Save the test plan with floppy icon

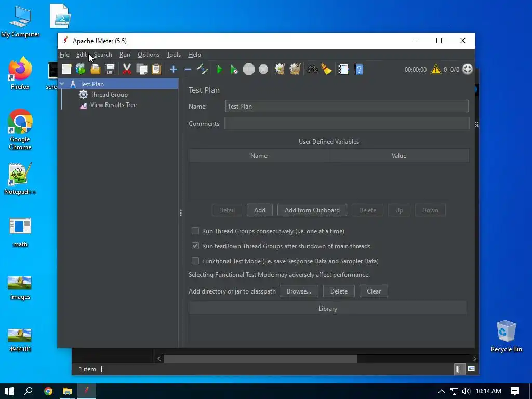(x=110, y=69)
